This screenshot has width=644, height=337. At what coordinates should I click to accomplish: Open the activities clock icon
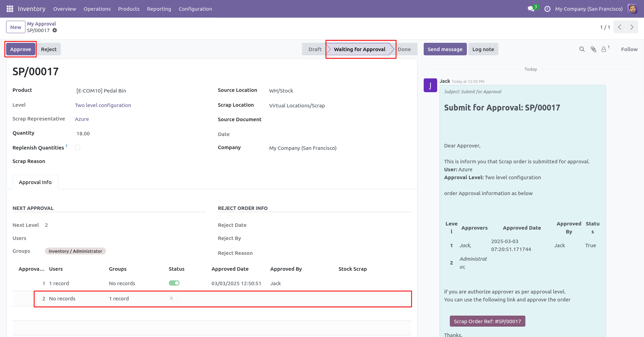coord(547,9)
